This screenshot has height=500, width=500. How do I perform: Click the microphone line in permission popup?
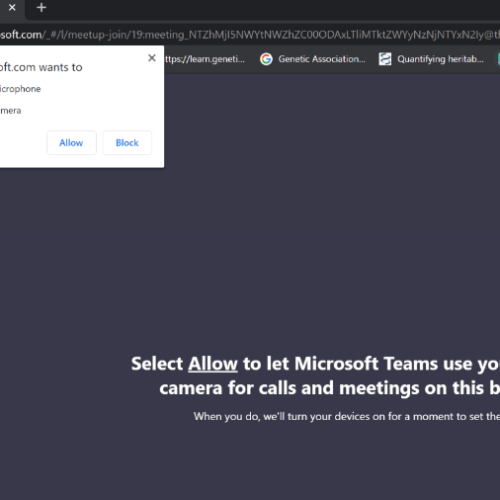pyautogui.click(x=20, y=89)
